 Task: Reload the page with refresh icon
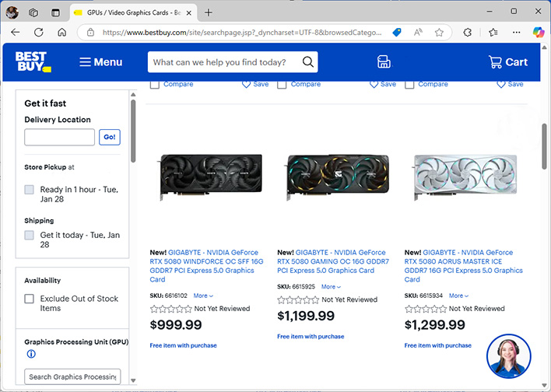point(39,33)
